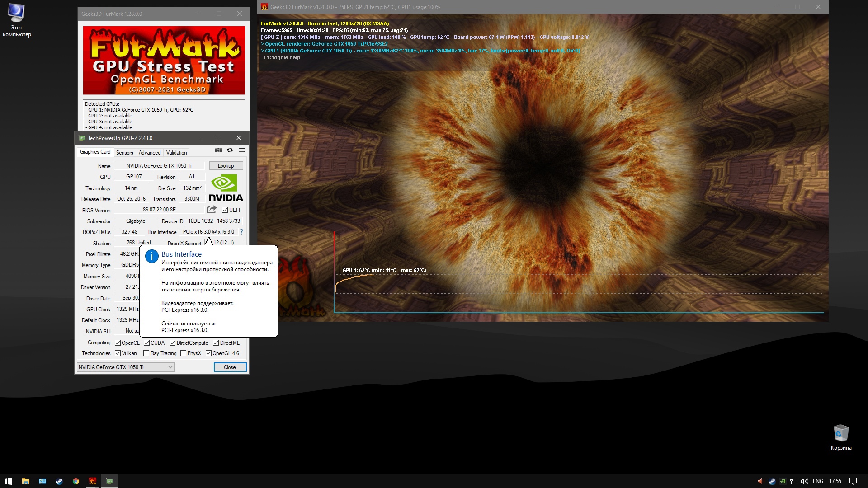This screenshot has width=868, height=488.
Task: Click the GPU-Z refresh icon
Action: 230,150
